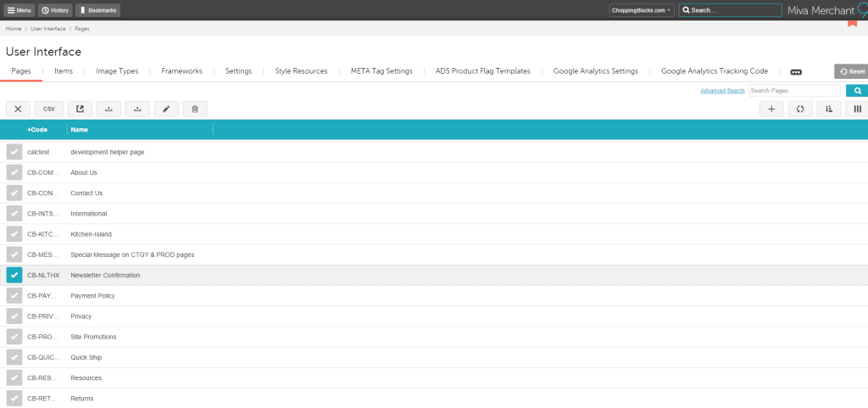Go to the Items tab

[x=64, y=71]
